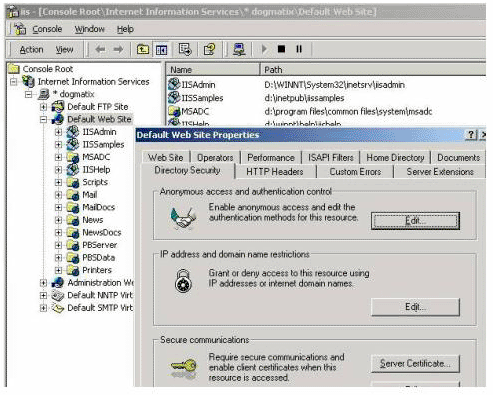Switch to the Performance tab
Screen dimensions: 493x395
coord(271,157)
